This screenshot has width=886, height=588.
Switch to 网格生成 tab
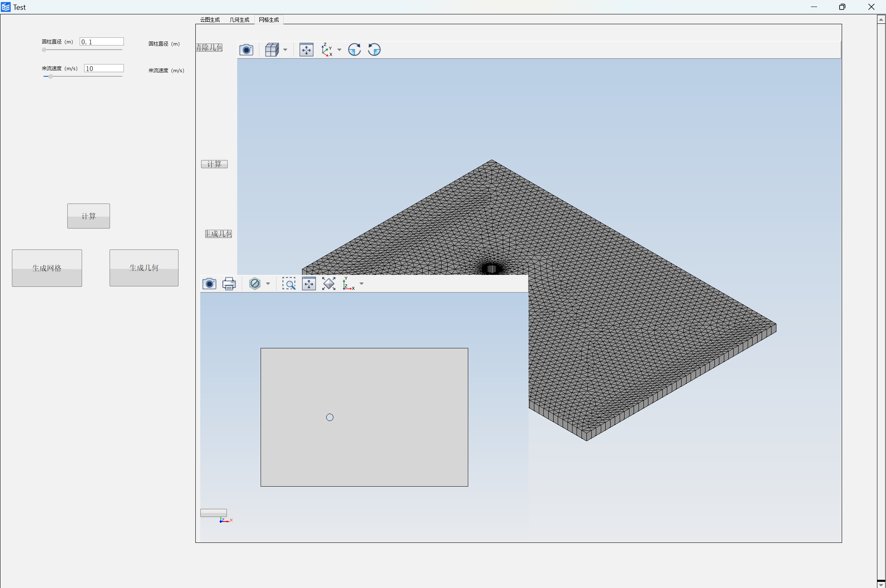point(269,19)
